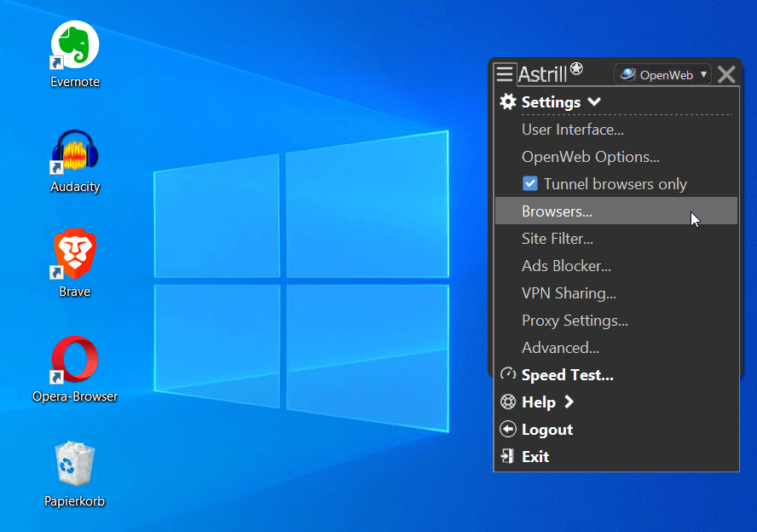The height and width of the screenshot is (532, 757).
Task: Click the star badge next to Astrill
Action: pos(576,68)
